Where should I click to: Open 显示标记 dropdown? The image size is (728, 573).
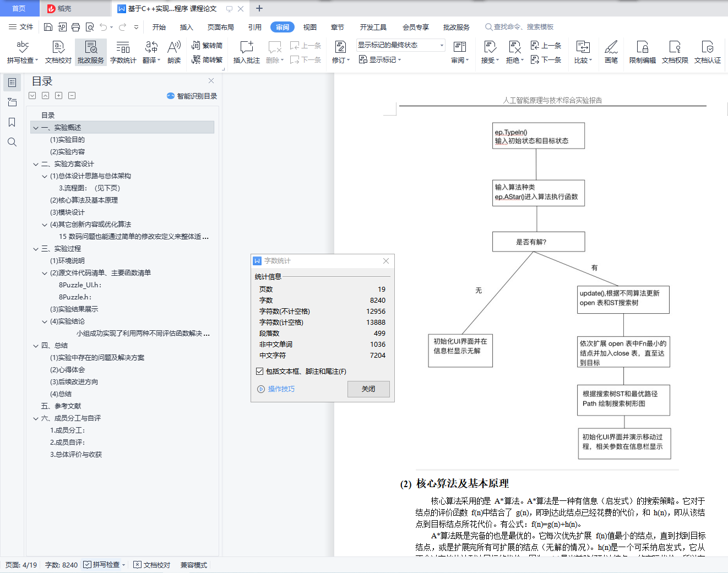(x=380, y=59)
